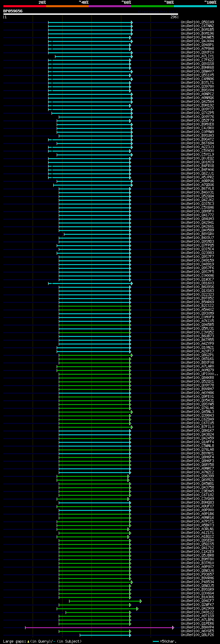
Task: Open hit UniRef100_Q42564
Action: (197, 102)
